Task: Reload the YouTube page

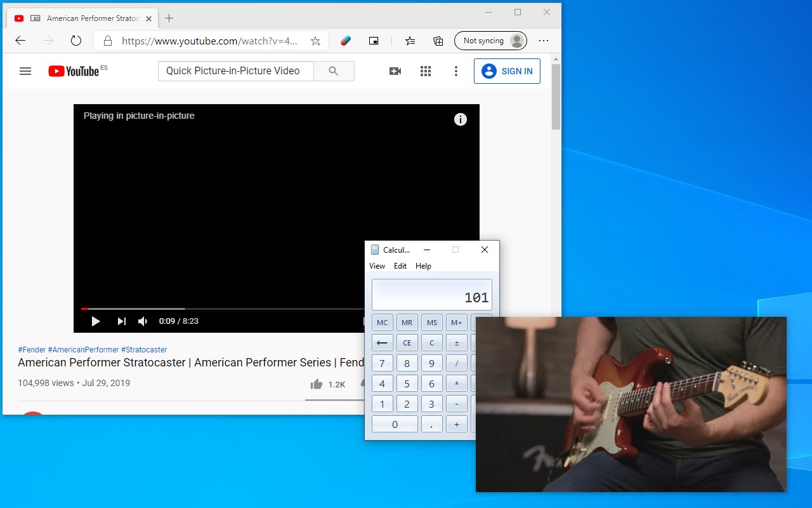Action: point(76,41)
